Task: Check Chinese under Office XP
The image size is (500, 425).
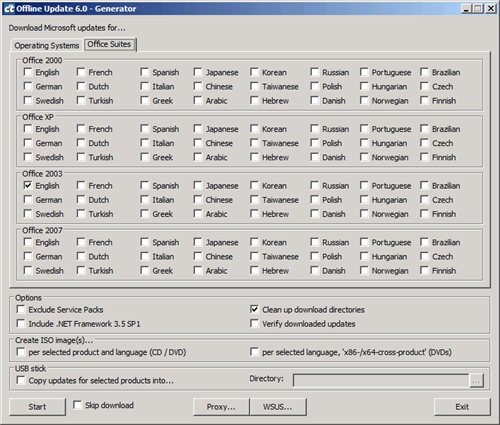Action: click(x=198, y=143)
